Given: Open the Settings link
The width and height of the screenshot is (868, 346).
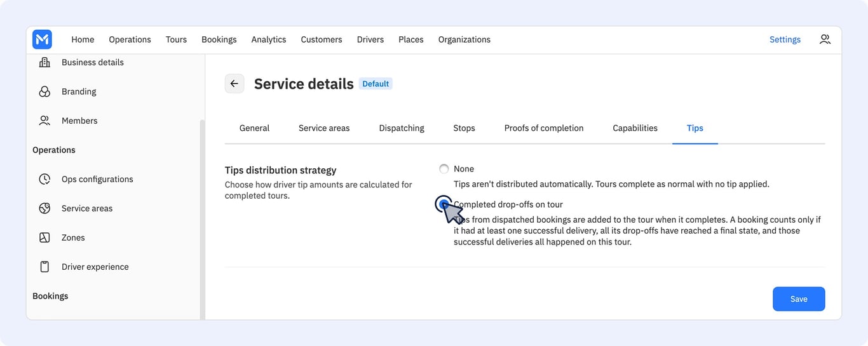Looking at the screenshot, I should 785,39.
